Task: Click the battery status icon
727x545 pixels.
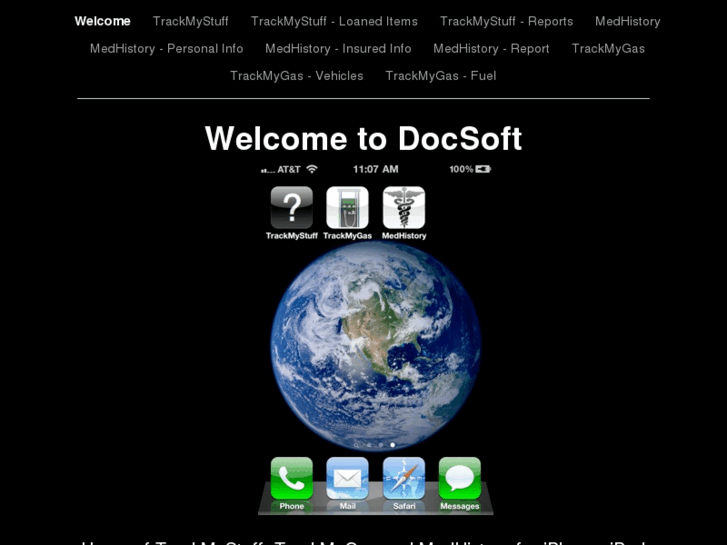Action: point(483,169)
